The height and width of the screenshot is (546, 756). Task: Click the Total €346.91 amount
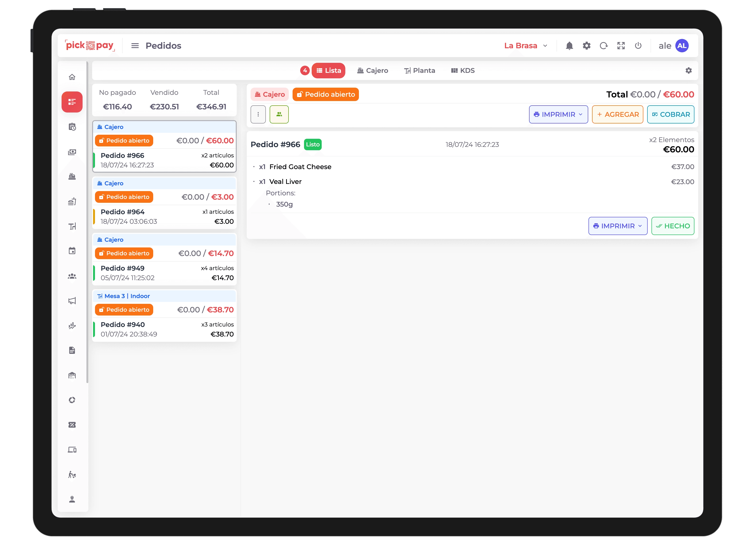click(211, 107)
